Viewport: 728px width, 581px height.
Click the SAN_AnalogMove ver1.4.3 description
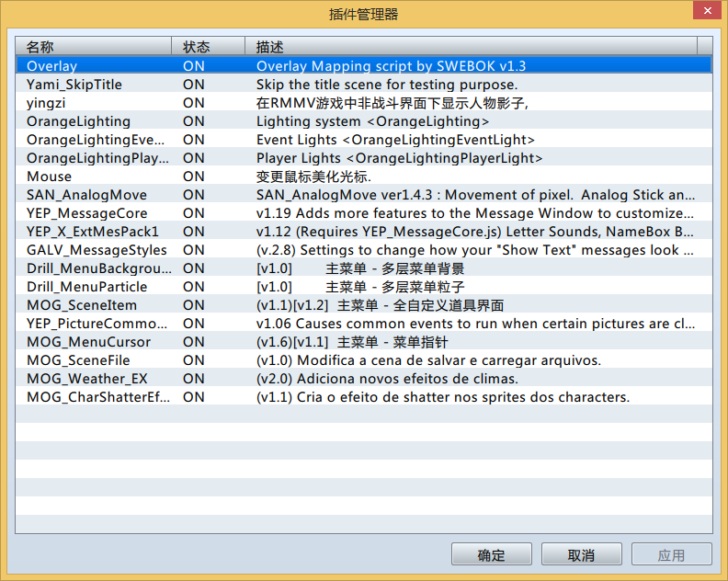(475, 195)
